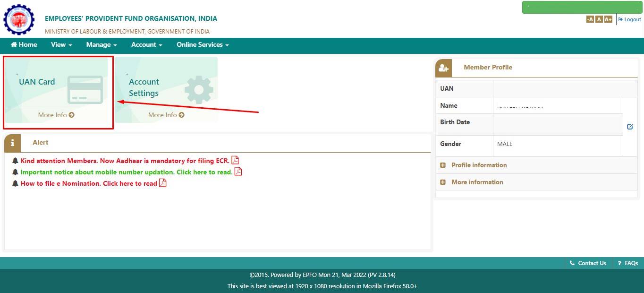Select Home in the navigation bar
The image size is (644, 293).
(x=24, y=45)
